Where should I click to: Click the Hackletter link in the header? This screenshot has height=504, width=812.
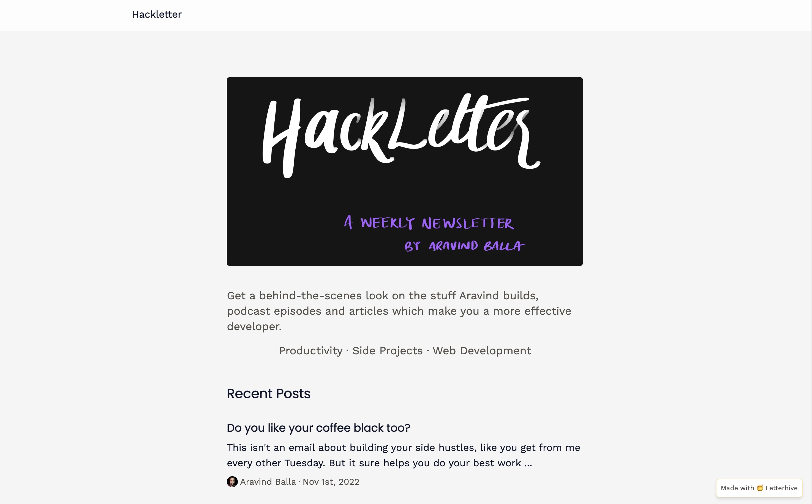(156, 14)
